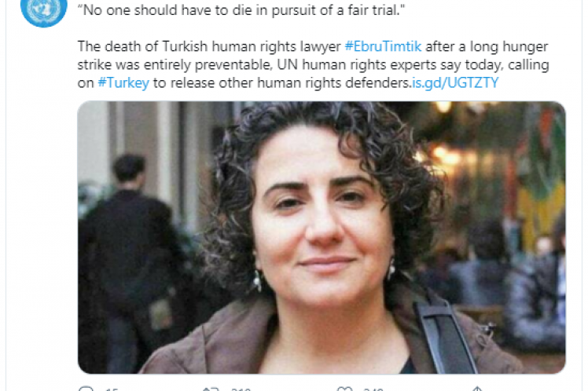
Task: Open the #EbruTimtik hashtag
Action: (383, 46)
